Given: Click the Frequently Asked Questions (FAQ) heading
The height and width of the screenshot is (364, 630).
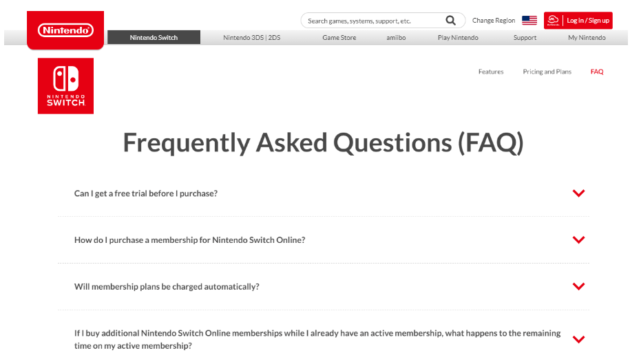Looking at the screenshot, I should tap(324, 143).
